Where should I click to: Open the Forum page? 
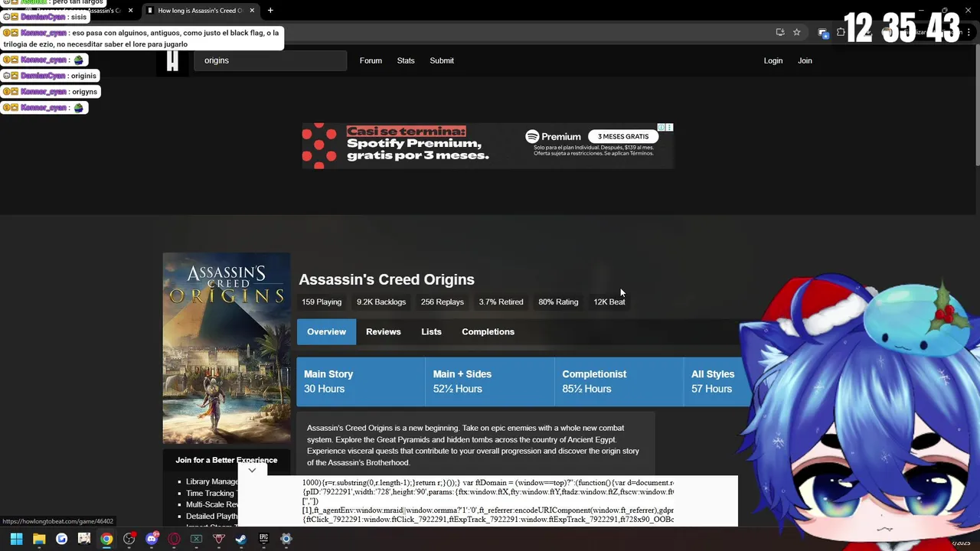371,60
